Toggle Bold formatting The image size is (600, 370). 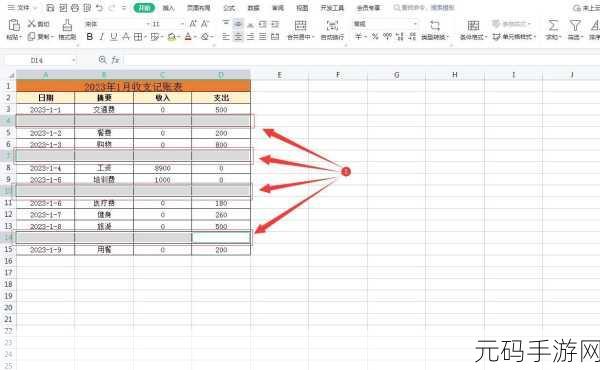[90, 37]
